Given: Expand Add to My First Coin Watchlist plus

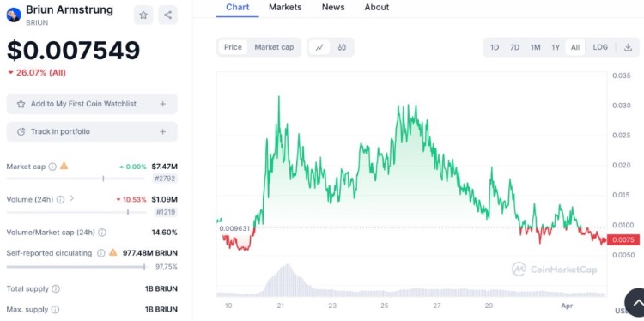Looking at the screenshot, I should 162,104.
